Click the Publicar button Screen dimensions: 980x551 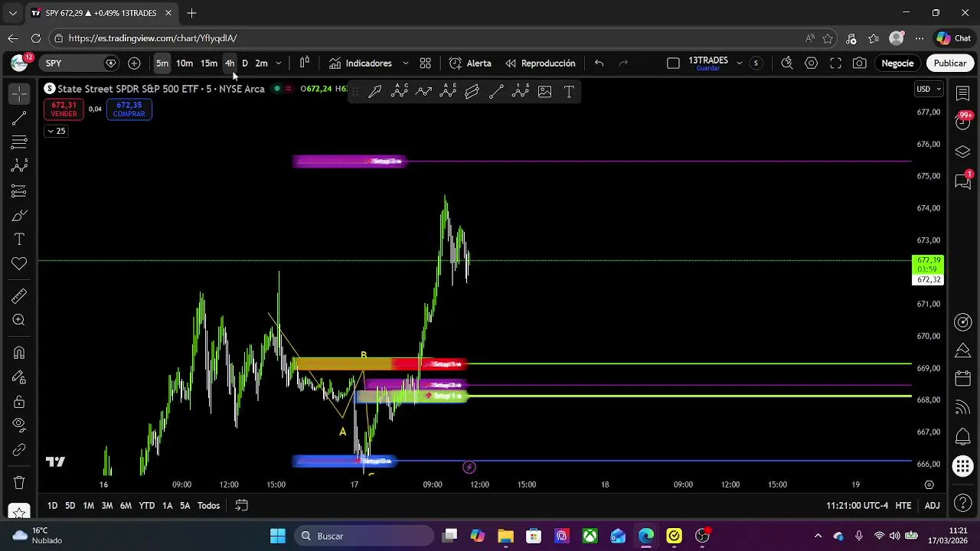pos(950,63)
